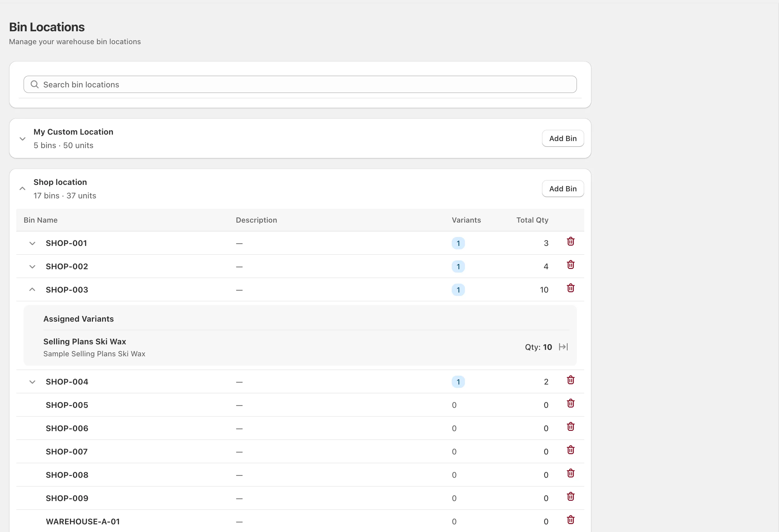This screenshot has height=532, width=779.
Task: Add Bin to My Custom Location
Action: [x=562, y=139]
